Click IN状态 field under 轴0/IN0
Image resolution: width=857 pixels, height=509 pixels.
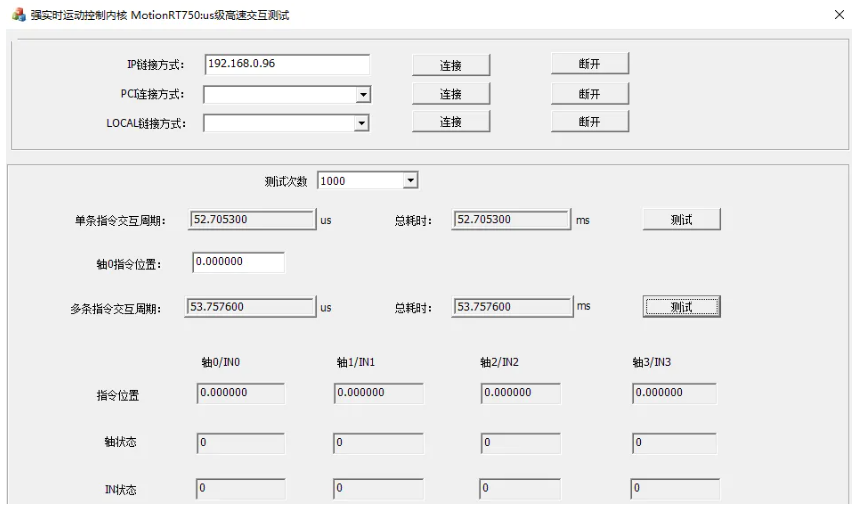(240, 489)
